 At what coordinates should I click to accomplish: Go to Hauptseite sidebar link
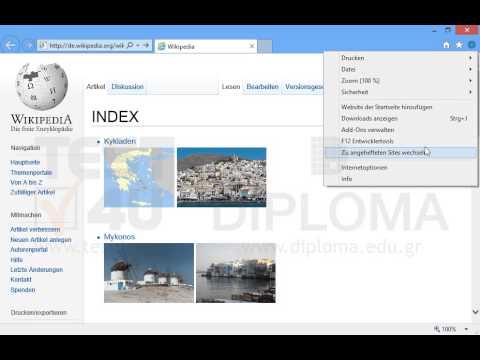pos(25,162)
